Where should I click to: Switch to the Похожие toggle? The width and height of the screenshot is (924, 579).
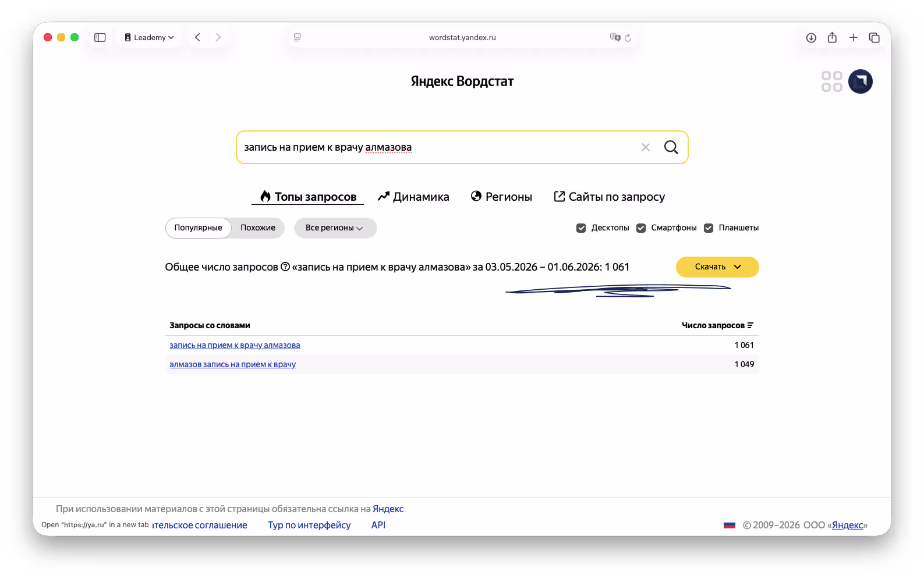coord(258,228)
